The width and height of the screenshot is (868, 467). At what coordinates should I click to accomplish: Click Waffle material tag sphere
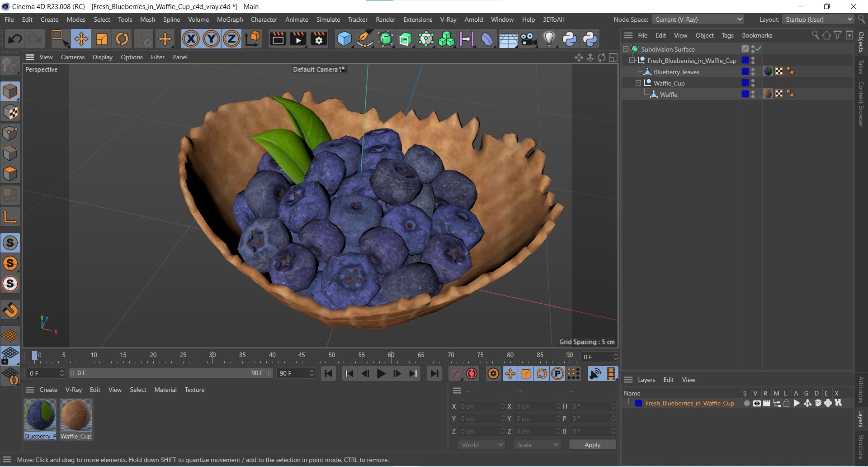pos(768,94)
